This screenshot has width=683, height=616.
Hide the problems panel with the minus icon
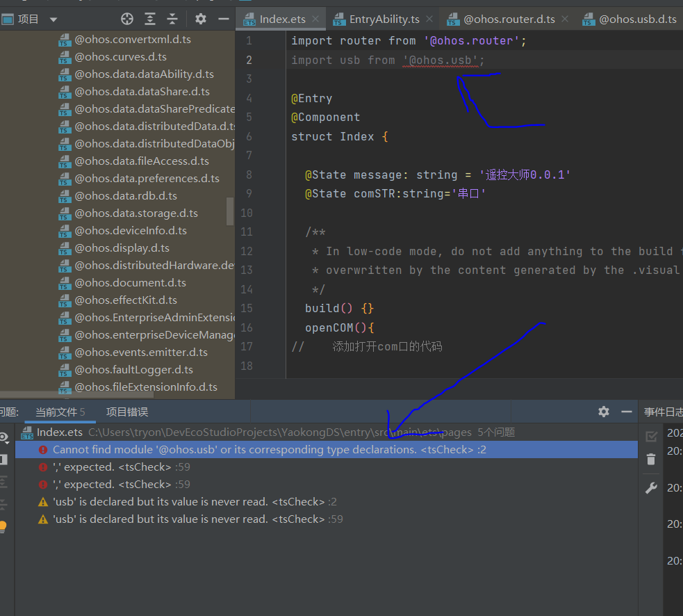click(626, 412)
